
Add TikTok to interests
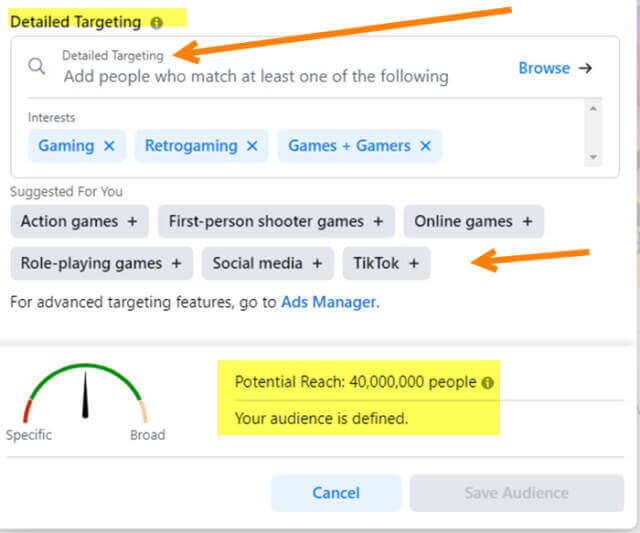(386, 264)
